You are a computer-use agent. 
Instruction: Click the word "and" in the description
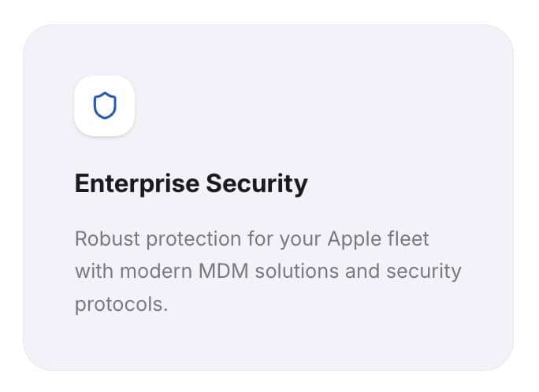(359, 271)
